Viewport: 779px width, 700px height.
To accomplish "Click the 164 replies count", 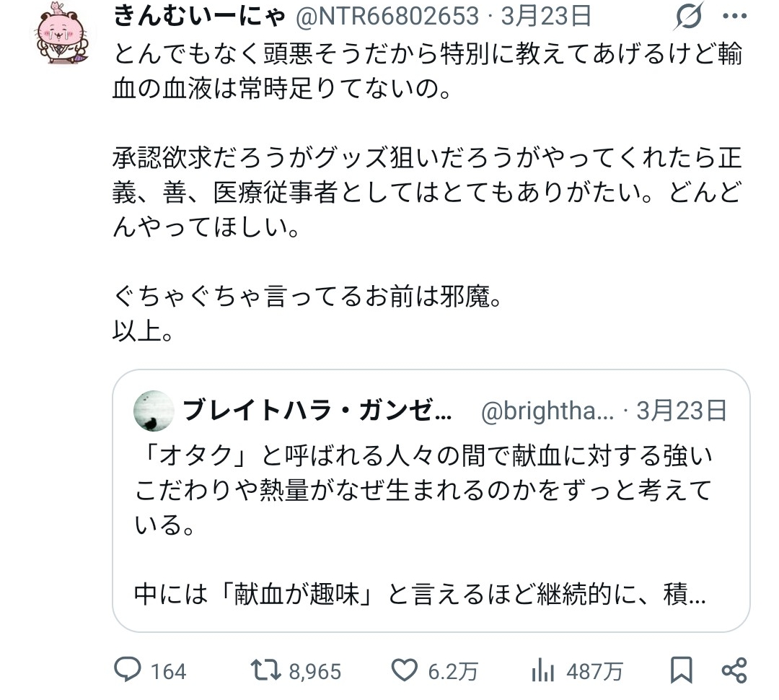I will (x=169, y=672).
